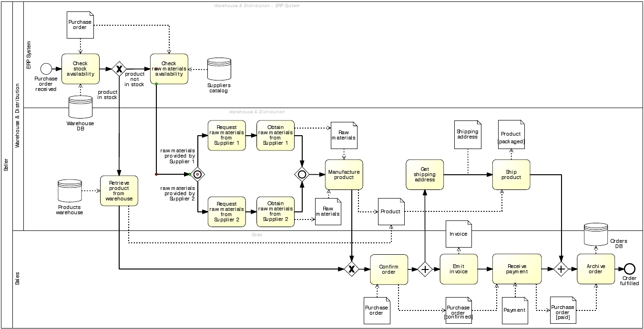Select the exclusive gateway before Confirm order
This screenshot has height=329, width=644.
point(352,269)
